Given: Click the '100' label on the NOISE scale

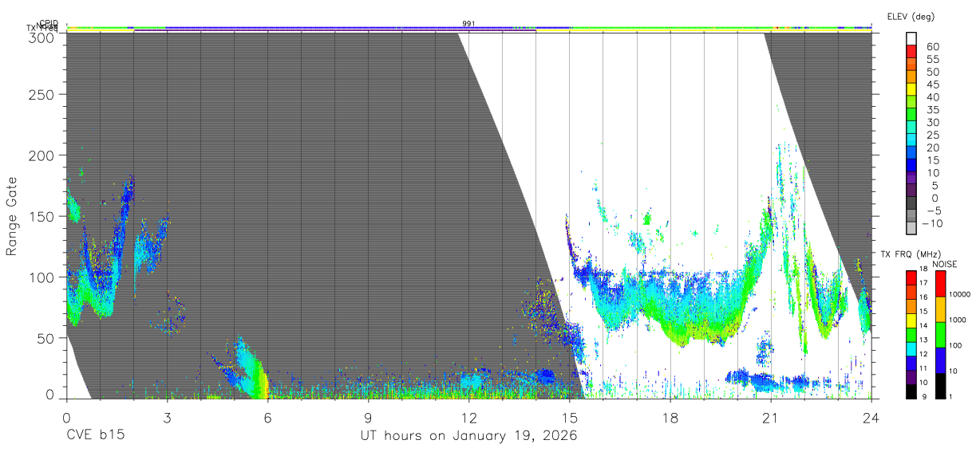Looking at the screenshot, I should pos(957,346).
